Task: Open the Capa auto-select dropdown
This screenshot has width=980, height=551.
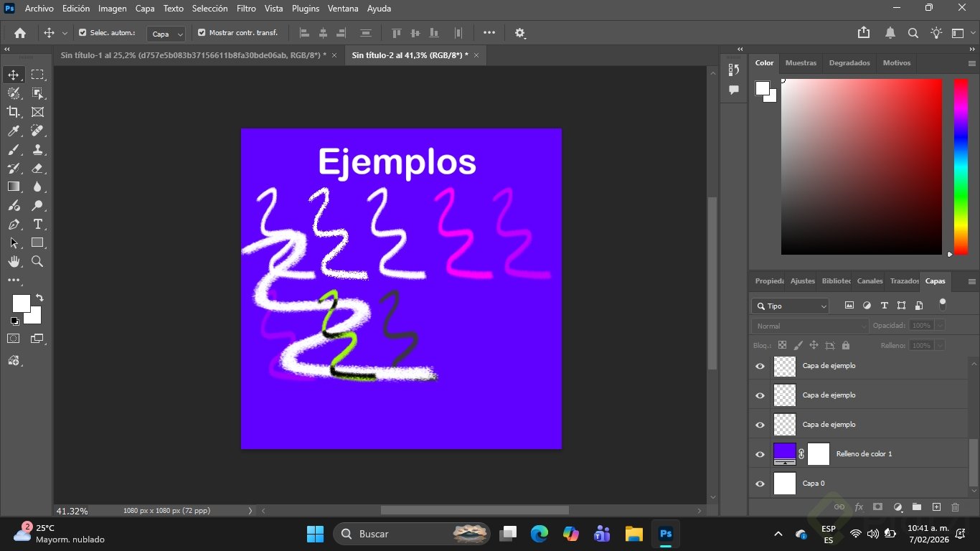Action: click(166, 34)
